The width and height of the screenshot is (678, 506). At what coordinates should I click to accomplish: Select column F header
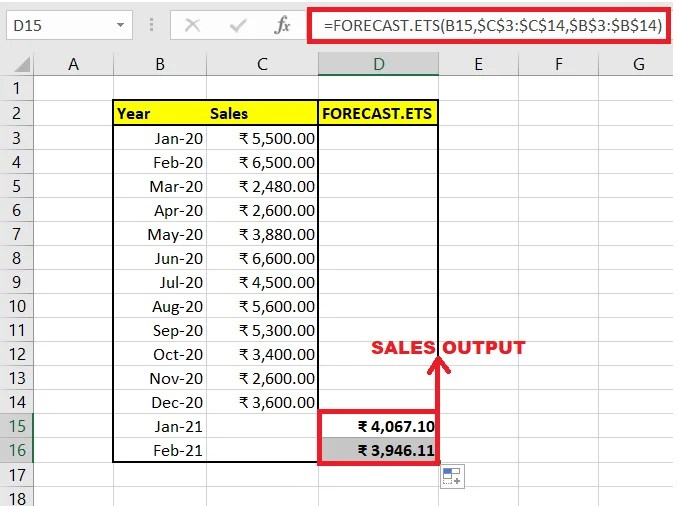tap(558, 64)
